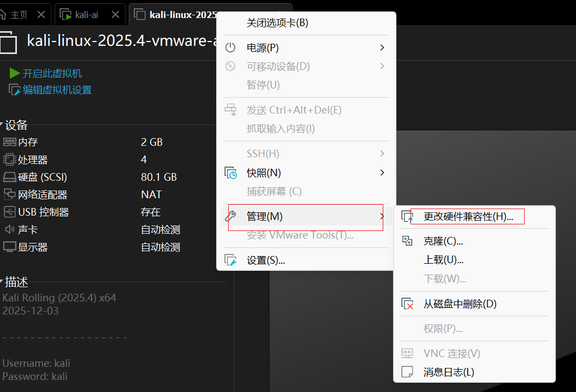This screenshot has height=392, width=576.
Task: Switch to the kali-ai tab
Action: [x=86, y=15]
